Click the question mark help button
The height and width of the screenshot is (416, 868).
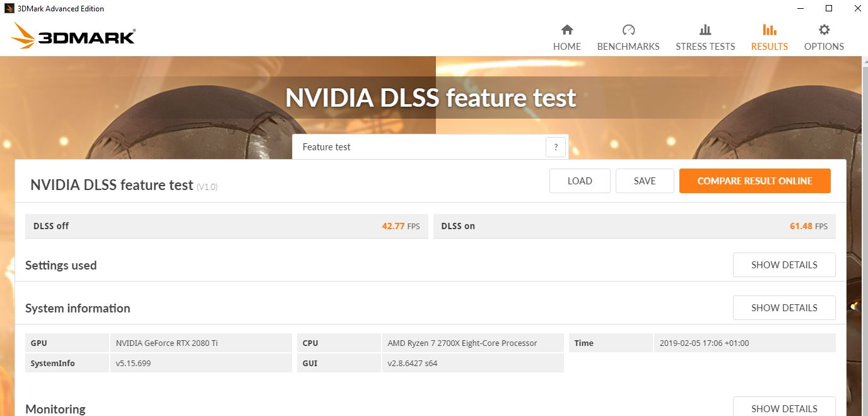point(556,147)
